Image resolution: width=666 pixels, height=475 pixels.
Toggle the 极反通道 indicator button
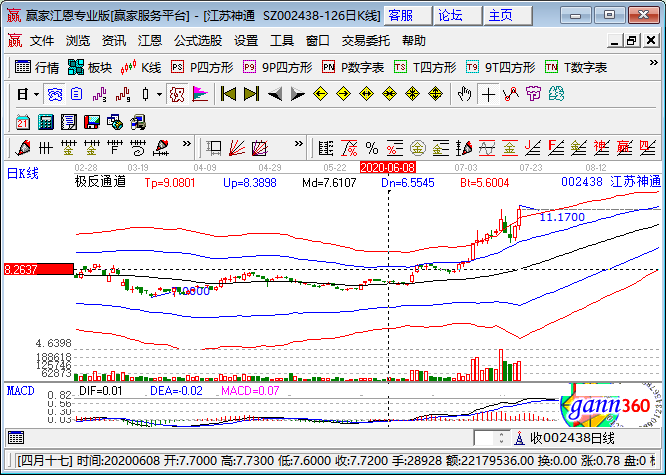click(x=177, y=94)
